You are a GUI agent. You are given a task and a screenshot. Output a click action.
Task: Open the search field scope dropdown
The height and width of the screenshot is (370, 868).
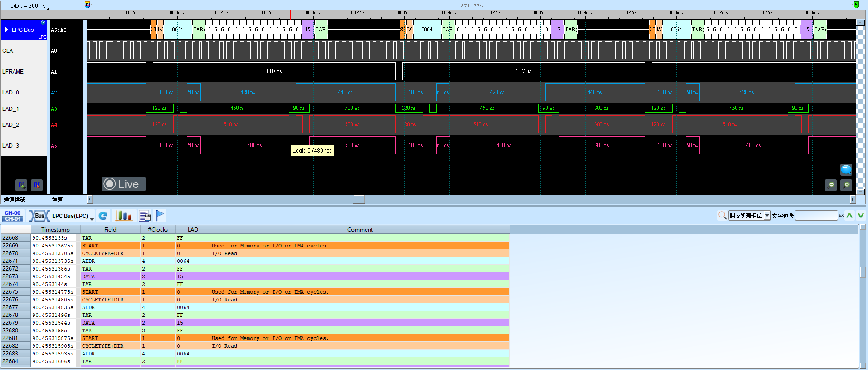click(767, 216)
